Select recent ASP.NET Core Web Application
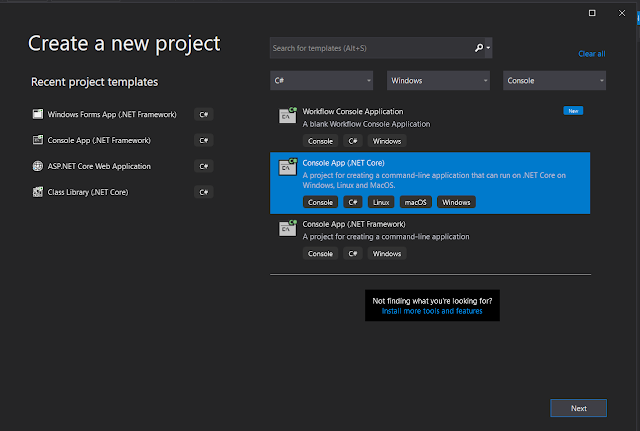This screenshot has width=640, height=431. point(99,166)
